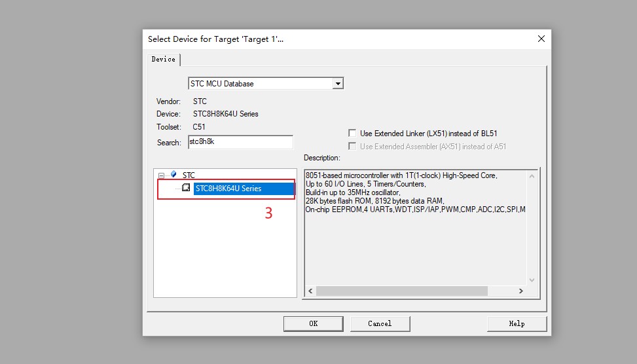Click the On-chip EEPROM description line
The width and height of the screenshot is (637, 364).
pyautogui.click(x=416, y=209)
